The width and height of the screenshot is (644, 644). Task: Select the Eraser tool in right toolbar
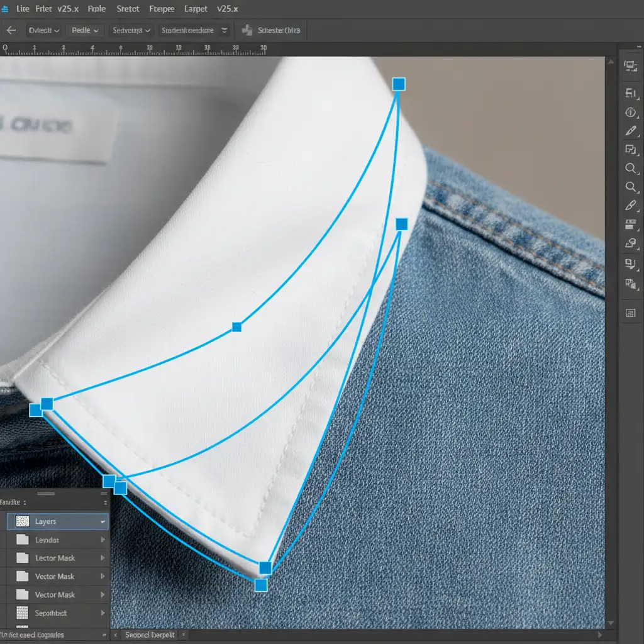pos(630,243)
